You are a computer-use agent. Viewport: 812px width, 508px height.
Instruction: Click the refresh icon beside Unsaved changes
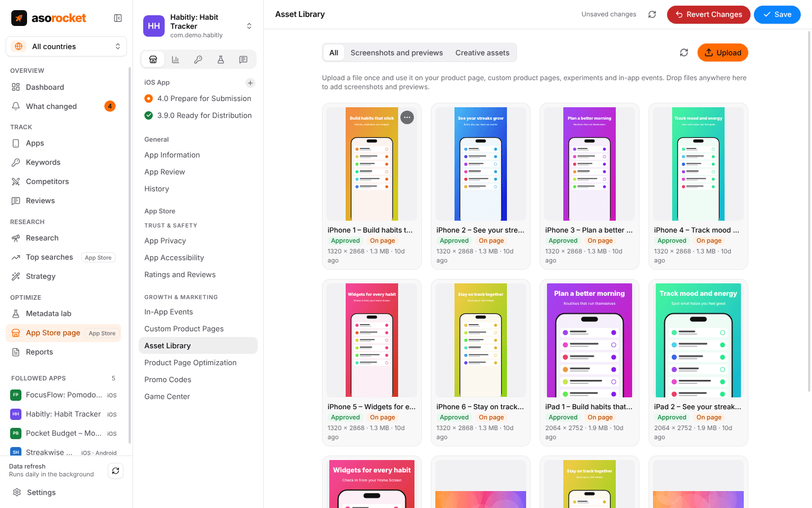coord(652,15)
